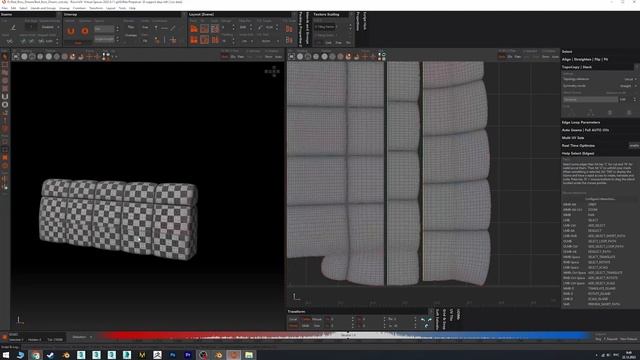Toggle 3Ds display mode in 3D viewport
Image resolution: width=640 pixels, height=360 pixels.
[233, 57]
